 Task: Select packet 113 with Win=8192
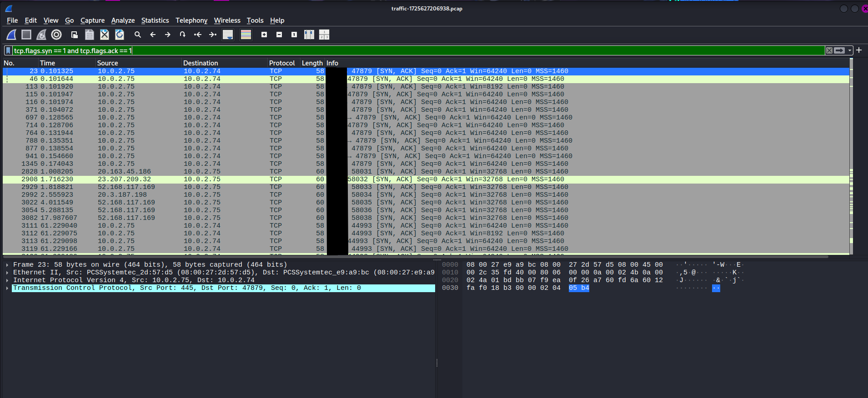[x=426, y=86]
